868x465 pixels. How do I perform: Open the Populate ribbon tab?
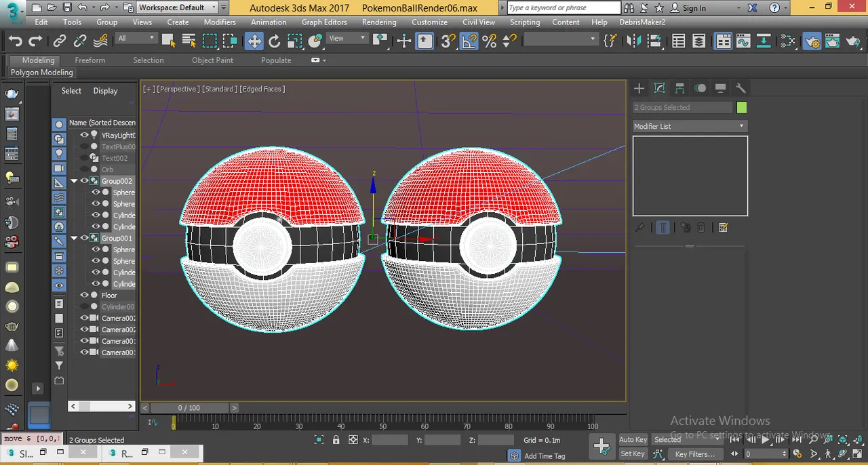pos(276,60)
